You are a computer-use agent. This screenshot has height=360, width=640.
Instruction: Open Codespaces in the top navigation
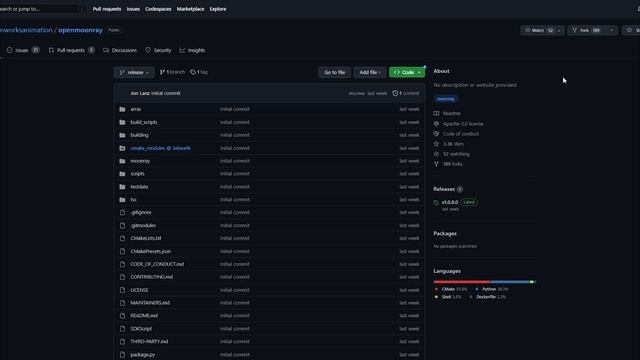click(x=158, y=9)
